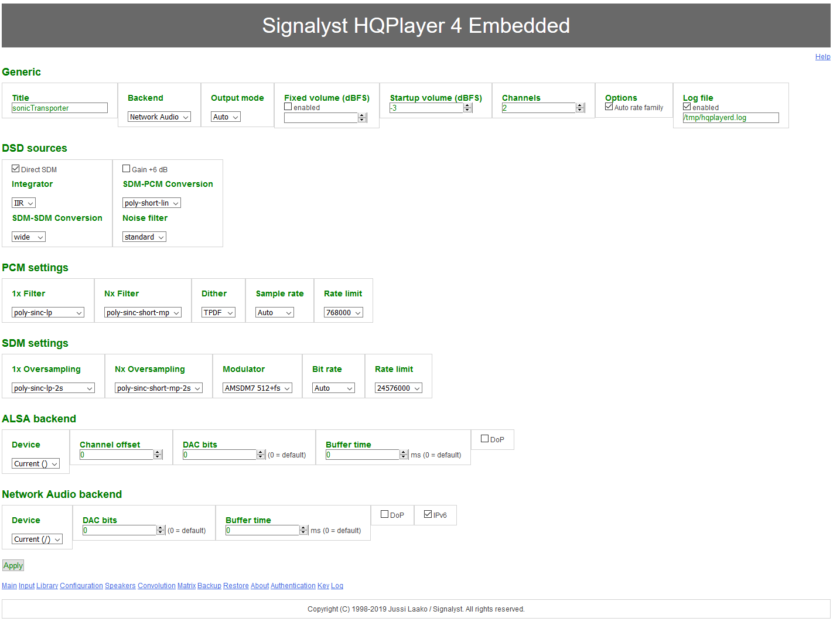Enable DoP in Network Audio backend
Image resolution: width=840 pixels, height=642 pixels.
(x=384, y=514)
